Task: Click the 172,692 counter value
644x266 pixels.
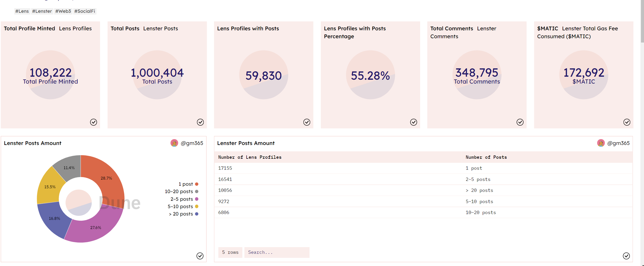Action: pos(584,73)
